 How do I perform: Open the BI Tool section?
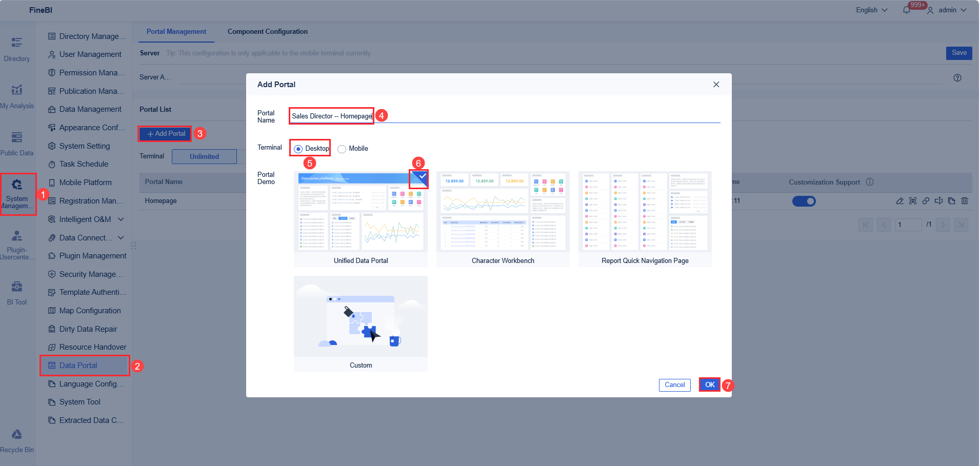(x=17, y=293)
